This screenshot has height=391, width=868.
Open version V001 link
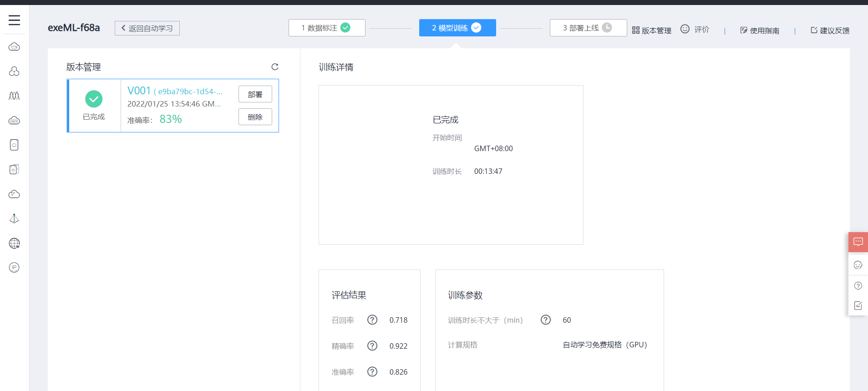tap(139, 91)
